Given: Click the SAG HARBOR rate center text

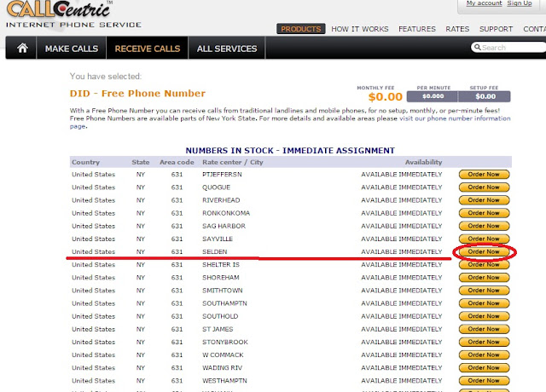Looking at the screenshot, I should pyautogui.click(x=224, y=226).
